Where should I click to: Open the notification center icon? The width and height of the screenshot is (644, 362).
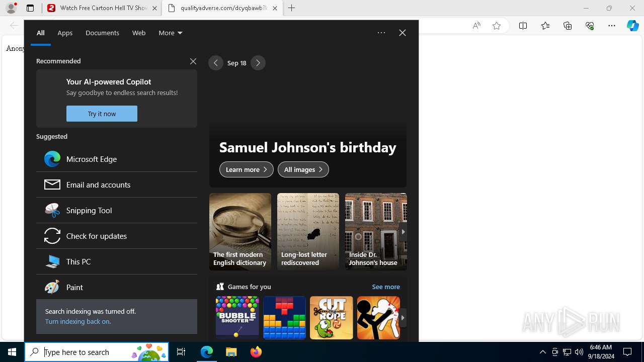627,352
